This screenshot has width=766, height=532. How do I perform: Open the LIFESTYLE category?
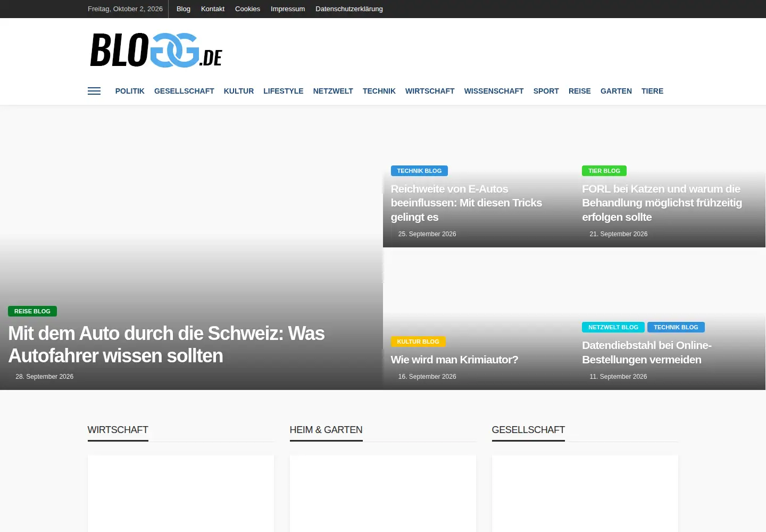click(x=284, y=91)
